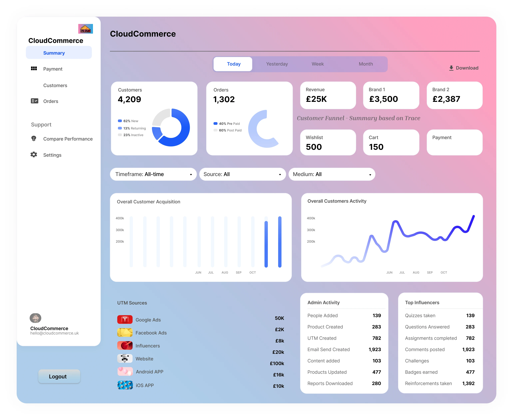Image resolution: width=513 pixels, height=420 pixels.
Task: Click the Revenue £25K card
Action: click(328, 95)
